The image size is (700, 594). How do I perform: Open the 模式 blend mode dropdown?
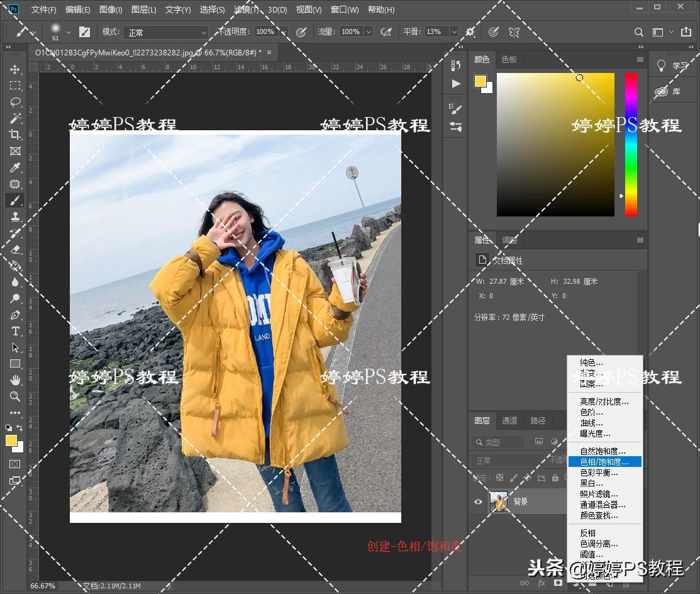tap(165, 32)
